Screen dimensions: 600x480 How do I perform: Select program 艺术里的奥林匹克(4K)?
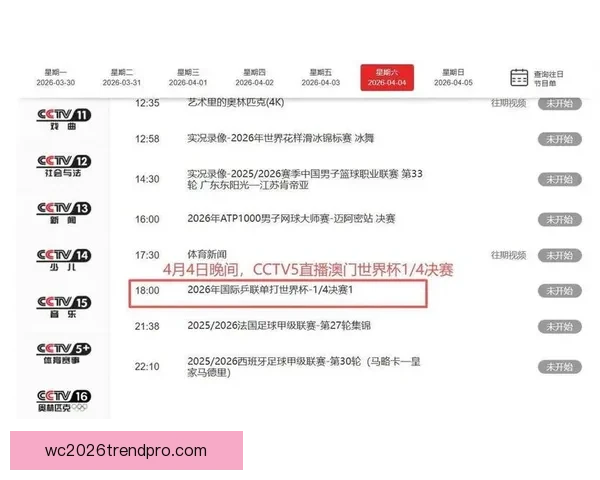pyautogui.click(x=236, y=103)
